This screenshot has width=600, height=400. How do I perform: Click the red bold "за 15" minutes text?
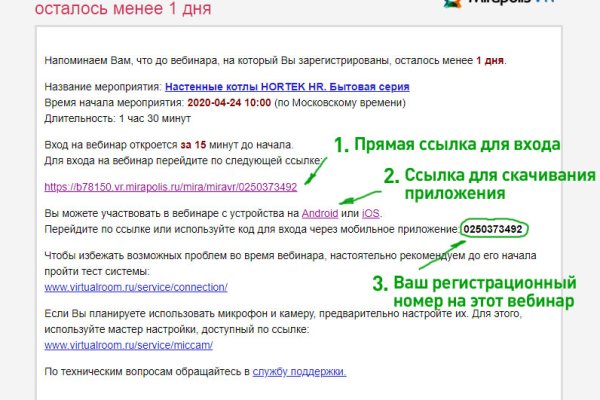click(221, 145)
